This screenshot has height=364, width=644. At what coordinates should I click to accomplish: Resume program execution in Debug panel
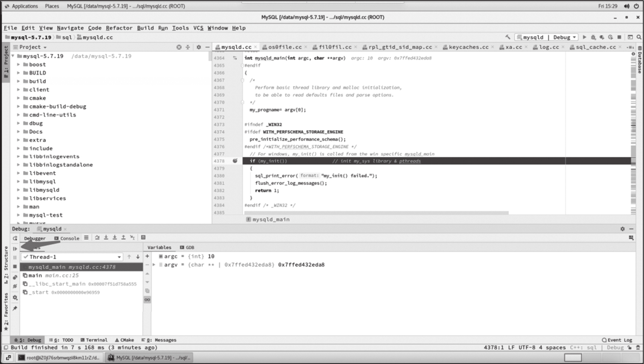tap(15, 248)
